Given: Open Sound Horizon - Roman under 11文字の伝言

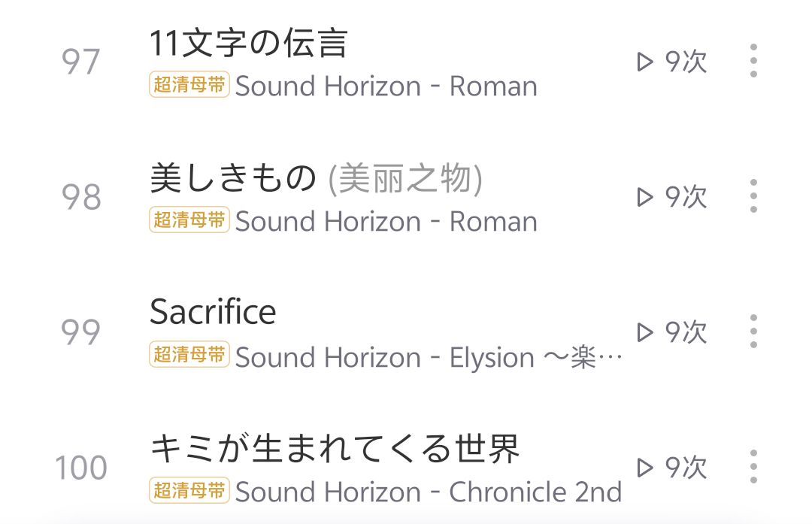Looking at the screenshot, I should click(x=386, y=86).
